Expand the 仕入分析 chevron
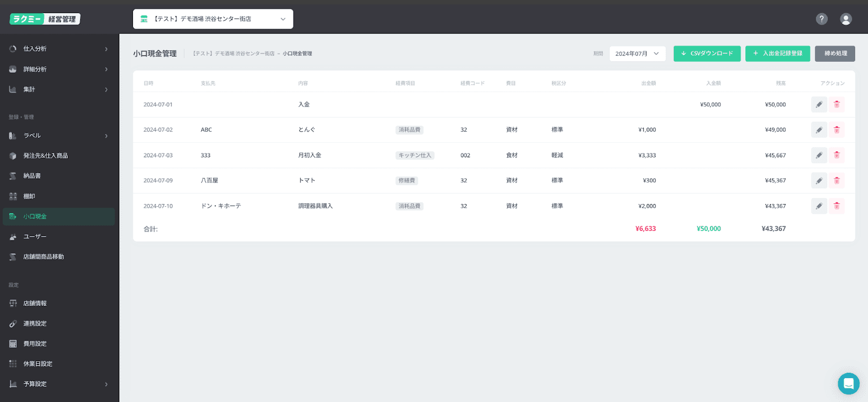The height and width of the screenshot is (402, 868). pyautogui.click(x=106, y=49)
